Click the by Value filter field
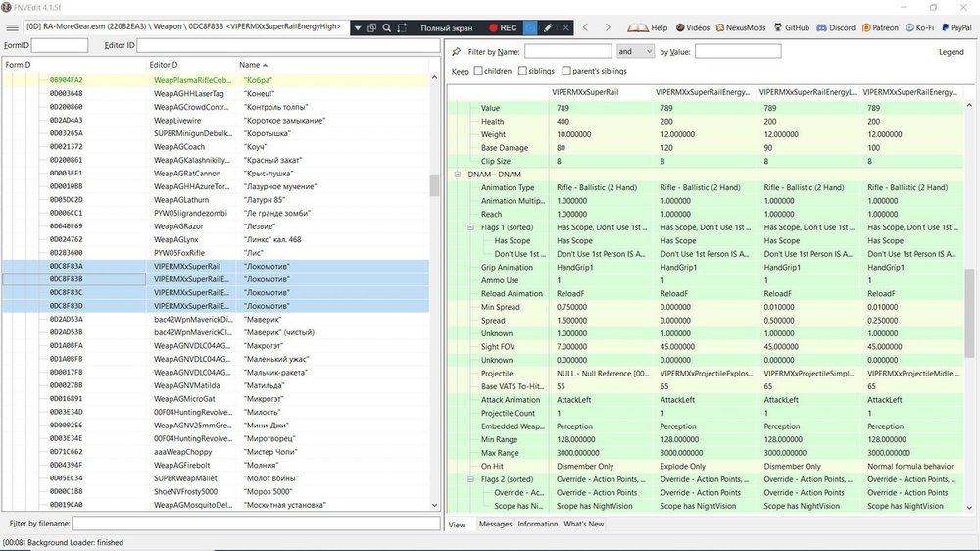980x551 pixels. [738, 51]
